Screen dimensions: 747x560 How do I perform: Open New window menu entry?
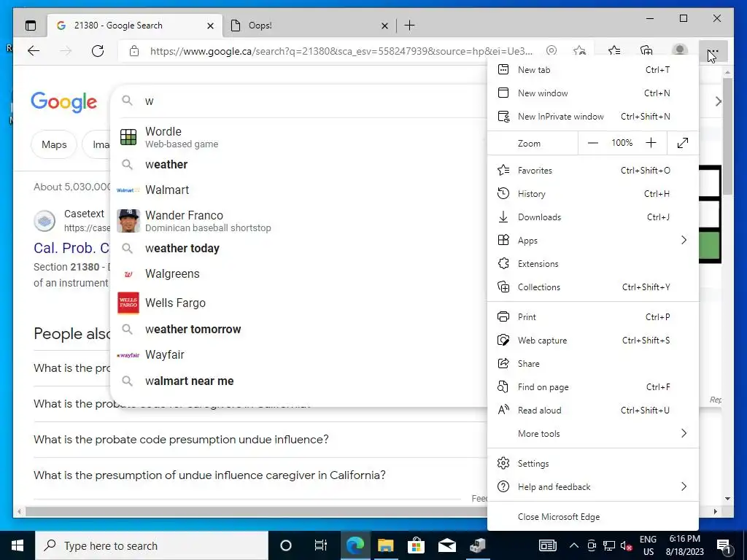pyautogui.click(x=592, y=93)
